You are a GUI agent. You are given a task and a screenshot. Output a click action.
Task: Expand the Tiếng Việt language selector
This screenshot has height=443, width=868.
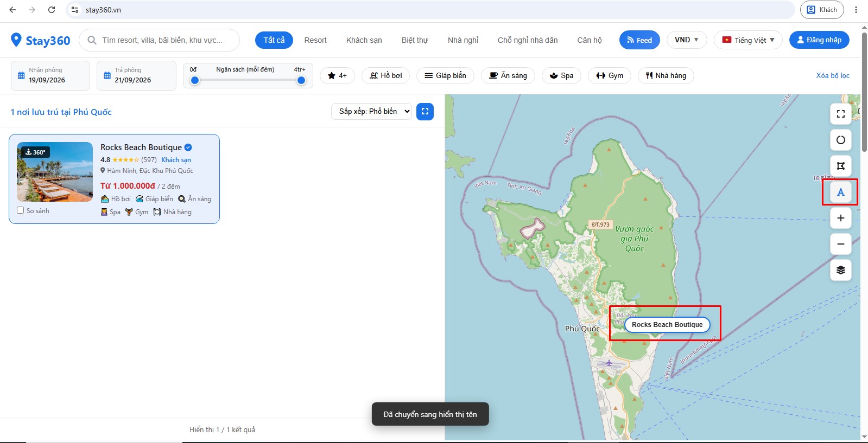(748, 40)
